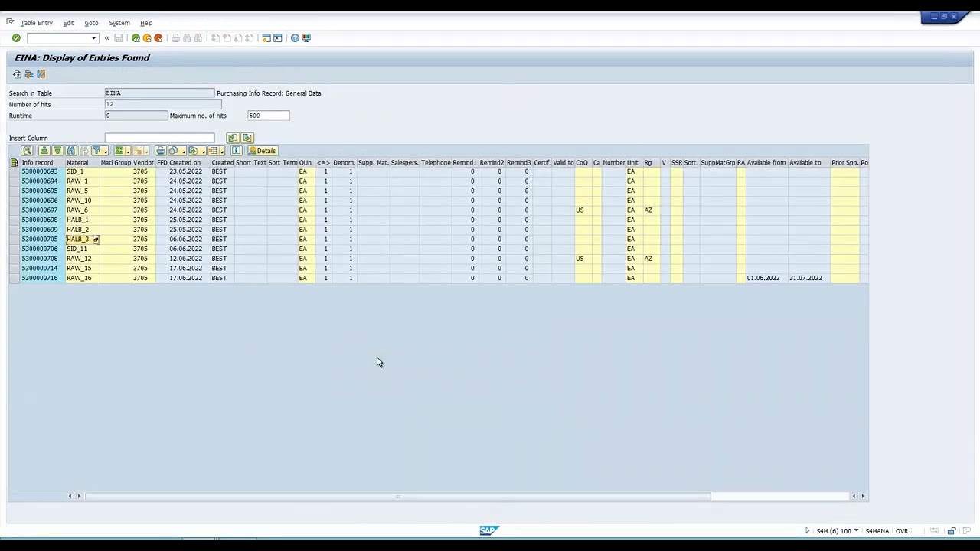Click the material cell HALB_3
980x551 pixels.
pyautogui.click(x=77, y=240)
